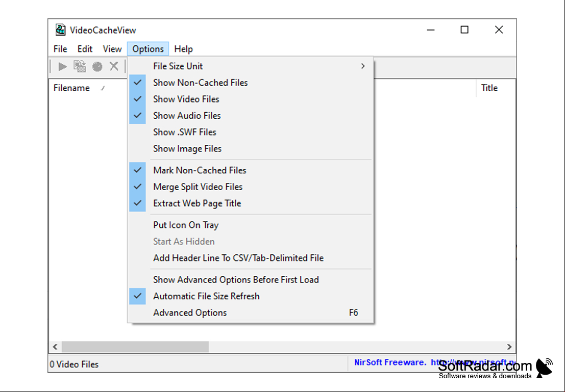The height and width of the screenshot is (392, 565).
Task: Click the horizontal scrollbar thumb
Action: click(x=135, y=347)
